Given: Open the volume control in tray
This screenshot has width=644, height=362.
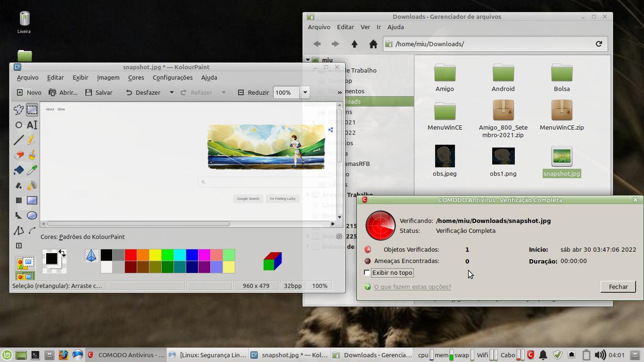Looking at the screenshot, I should [600, 355].
